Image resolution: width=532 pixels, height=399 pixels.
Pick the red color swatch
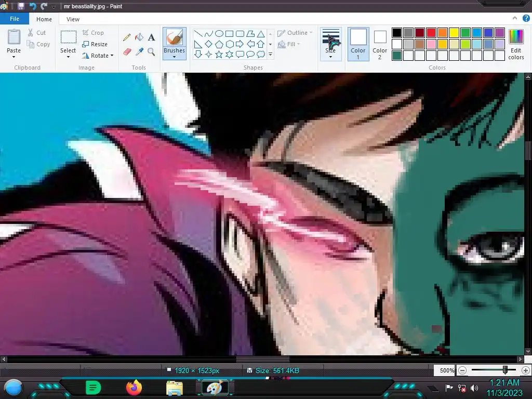click(431, 33)
